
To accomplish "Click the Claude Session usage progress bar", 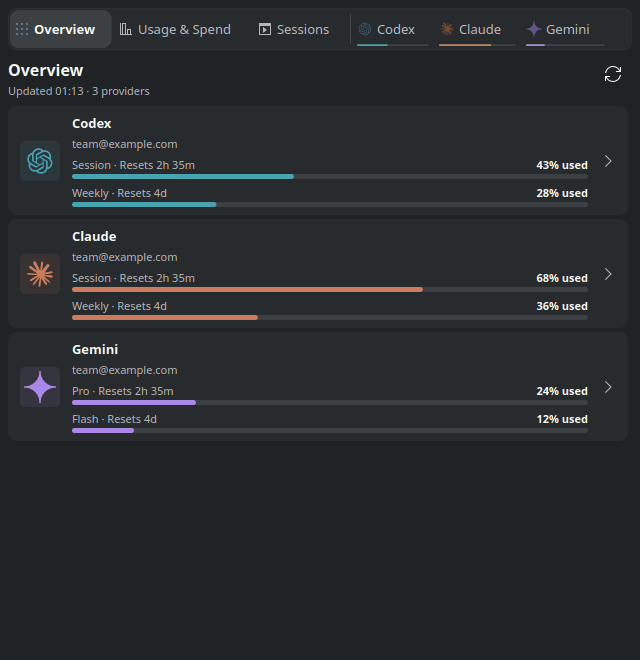I will [330, 290].
